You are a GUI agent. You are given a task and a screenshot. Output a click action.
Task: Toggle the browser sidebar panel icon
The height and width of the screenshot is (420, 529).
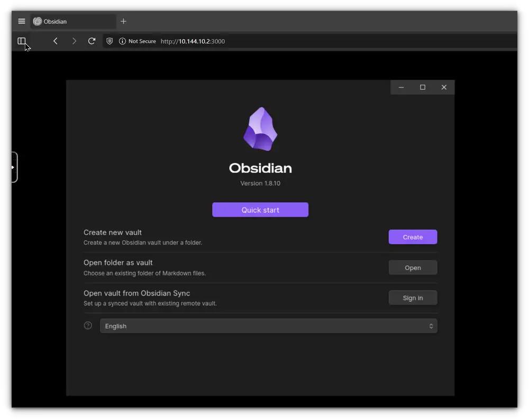click(x=22, y=41)
